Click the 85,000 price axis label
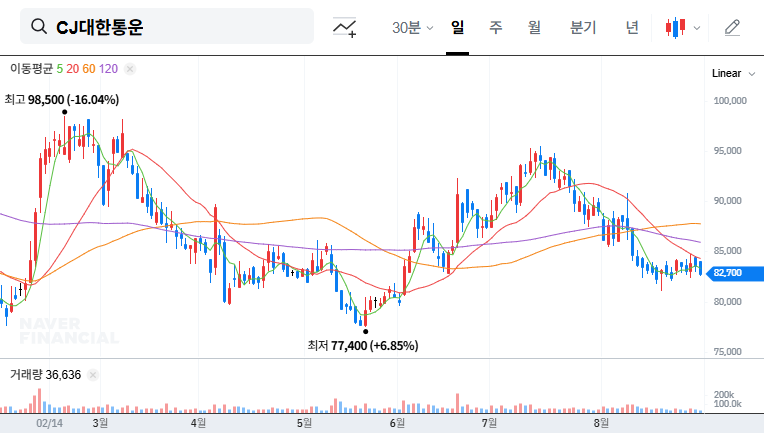The width and height of the screenshot is (764, 433). tap(727, 251)
